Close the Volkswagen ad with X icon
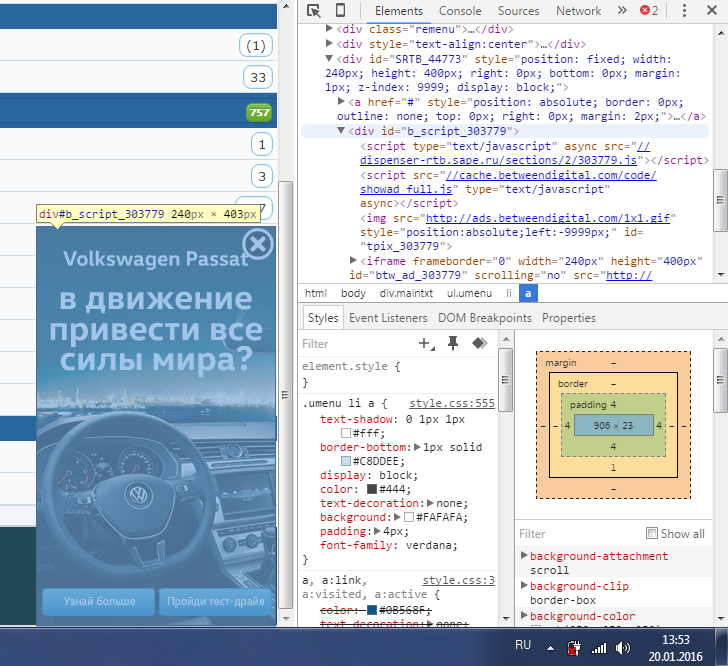This screenshot has height=666, width=728. 257,244
